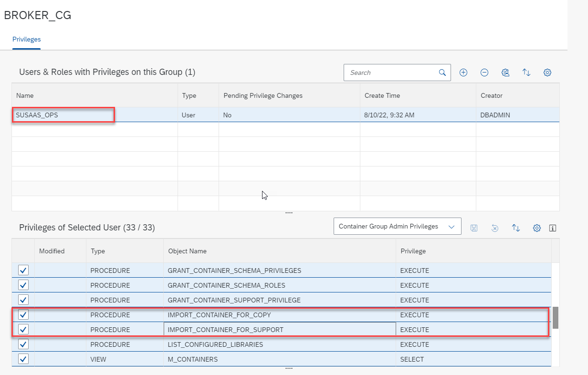588x375 pixels.
Task: Click the Object Name column header
Action: (x=280, y=251)
